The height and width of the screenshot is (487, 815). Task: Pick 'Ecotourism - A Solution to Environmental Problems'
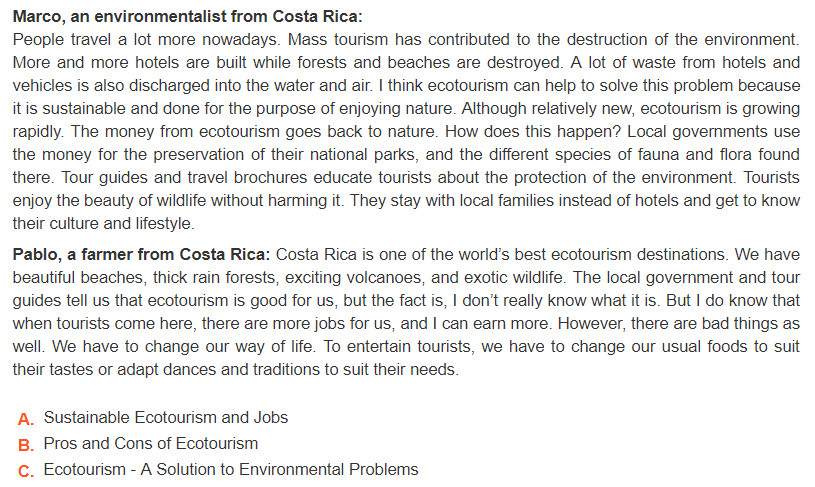pos(231,469)
